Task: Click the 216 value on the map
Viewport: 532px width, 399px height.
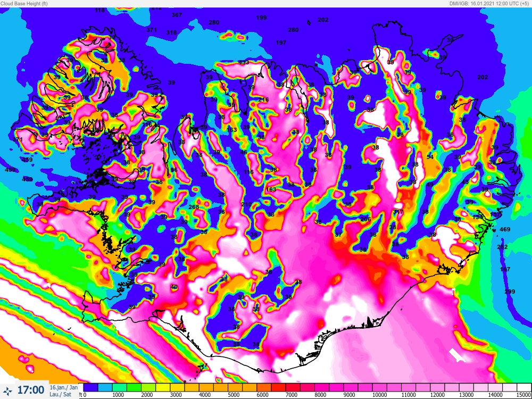Action: [x=263, y=100]
